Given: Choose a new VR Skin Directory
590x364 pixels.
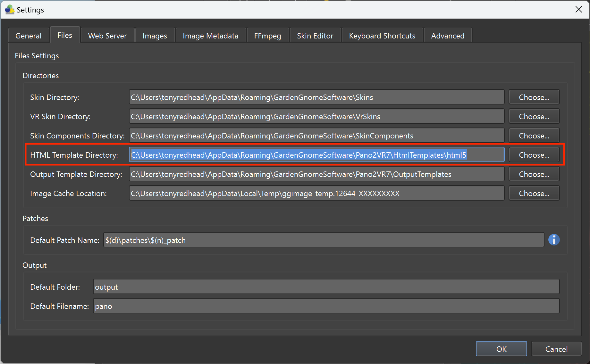Looking at the screenshot, I should (x=534, y=116).
